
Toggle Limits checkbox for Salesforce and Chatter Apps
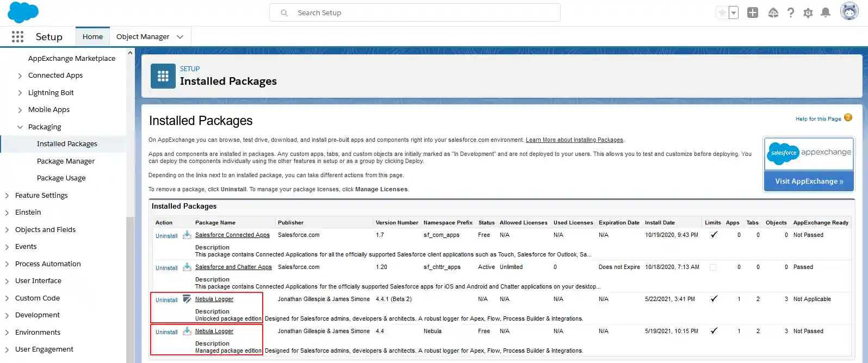713,267
